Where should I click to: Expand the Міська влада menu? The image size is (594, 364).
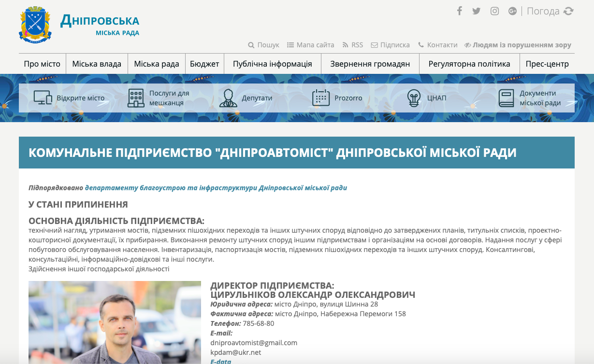[97, 64]
